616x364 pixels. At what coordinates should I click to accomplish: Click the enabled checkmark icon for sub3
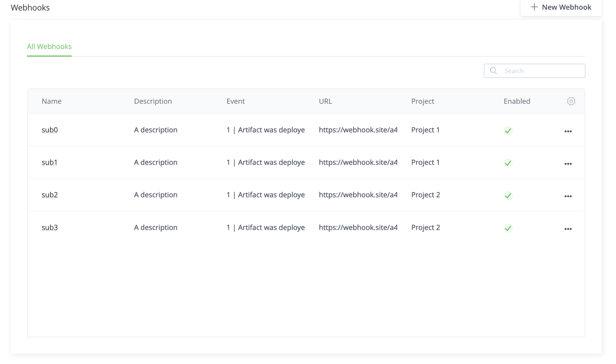508,228
